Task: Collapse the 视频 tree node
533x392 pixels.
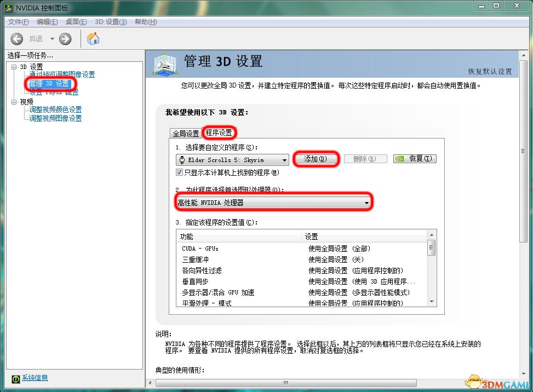Action: [14, 102]
